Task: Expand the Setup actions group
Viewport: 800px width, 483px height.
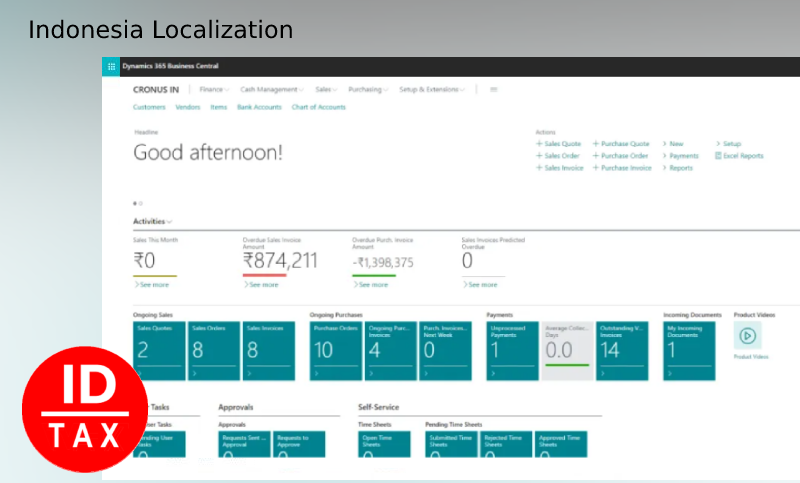Action: pos(728,144)
